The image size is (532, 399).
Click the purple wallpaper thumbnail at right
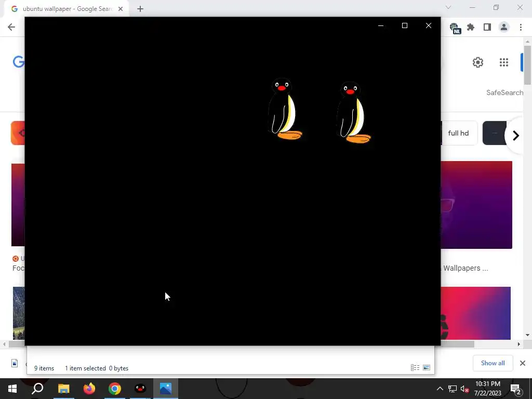click(476, 205)
